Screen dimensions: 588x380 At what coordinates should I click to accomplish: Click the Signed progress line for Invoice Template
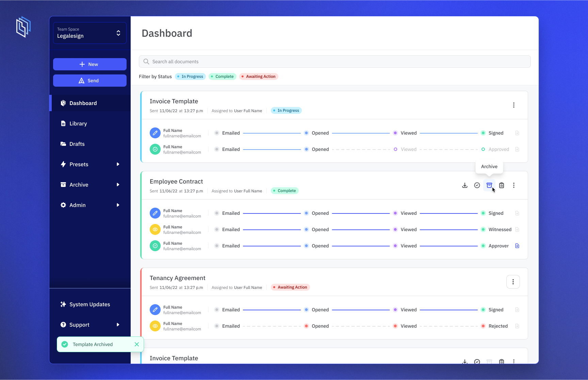[x=449, y=133]
